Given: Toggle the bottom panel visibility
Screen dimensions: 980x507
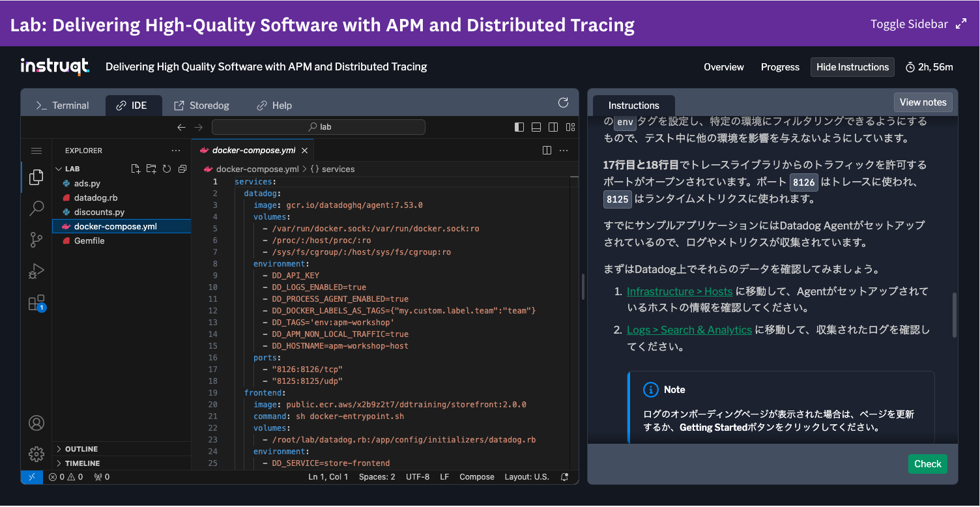Looking at the screenshot, I should [536, 127].
